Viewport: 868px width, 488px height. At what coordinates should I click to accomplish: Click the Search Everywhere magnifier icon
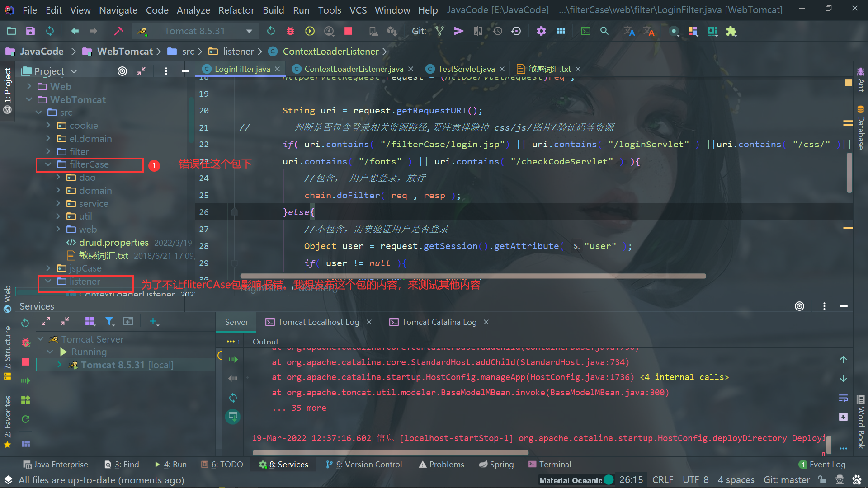tap(604, 31)
